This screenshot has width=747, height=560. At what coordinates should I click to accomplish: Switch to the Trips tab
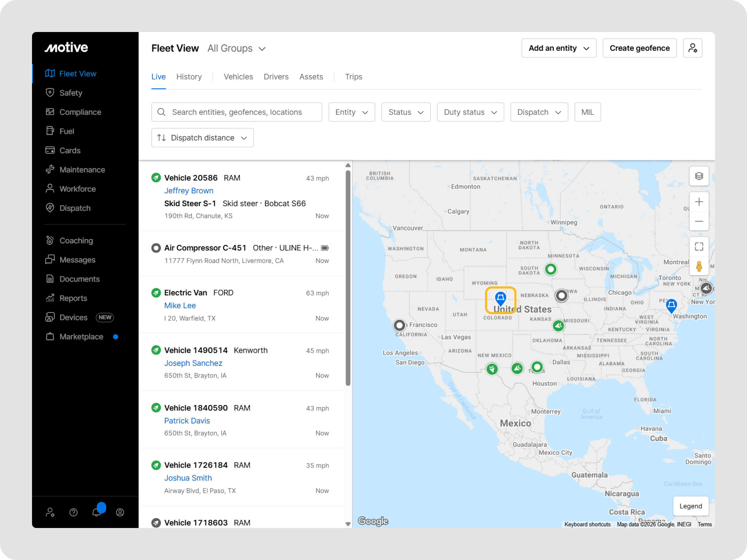(353, 77)
